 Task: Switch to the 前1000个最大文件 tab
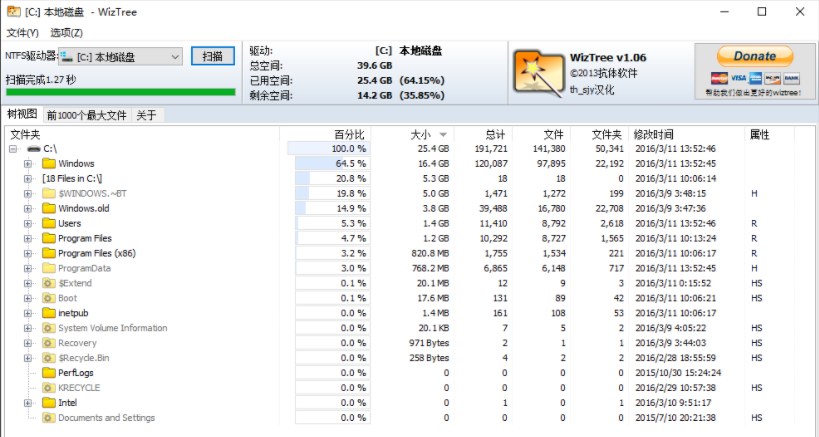click(87, 115)
